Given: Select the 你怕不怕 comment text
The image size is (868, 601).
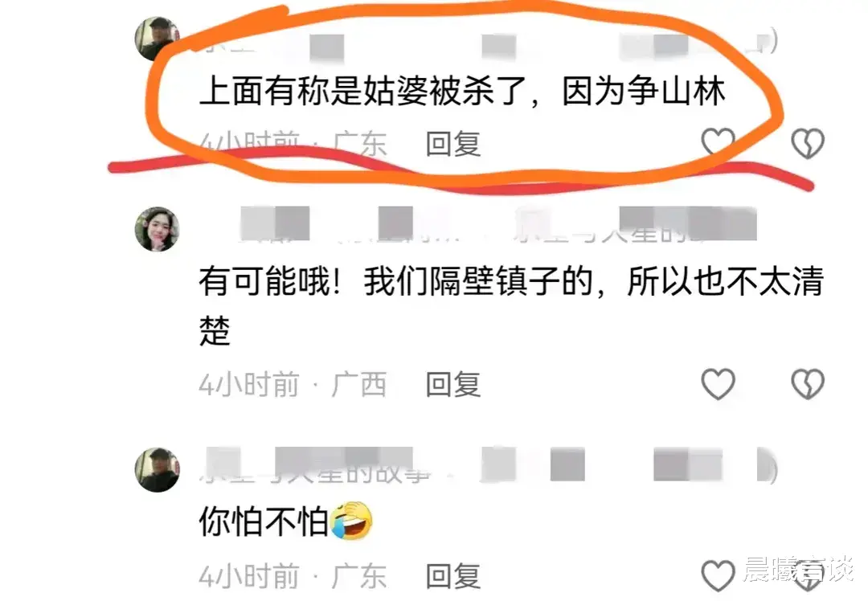Looking at the screenshot, I should pos(264,521).
